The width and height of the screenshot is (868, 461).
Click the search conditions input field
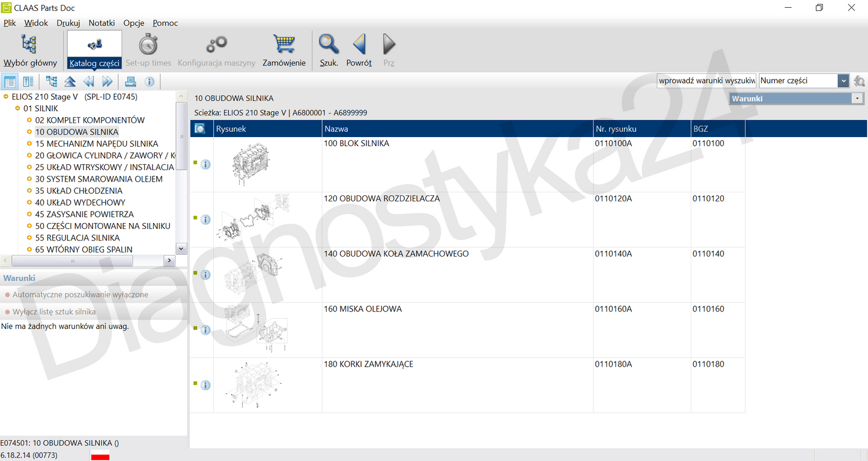707,81
